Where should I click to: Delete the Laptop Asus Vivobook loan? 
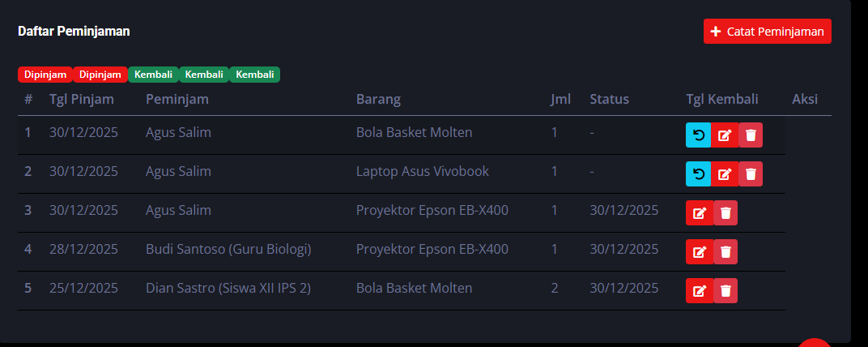click(751, 173)
